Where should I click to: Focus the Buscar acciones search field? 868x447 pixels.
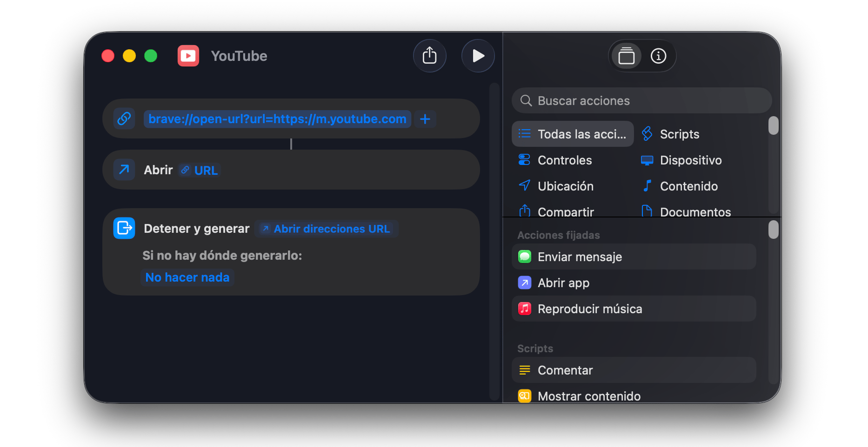(642, 101)
